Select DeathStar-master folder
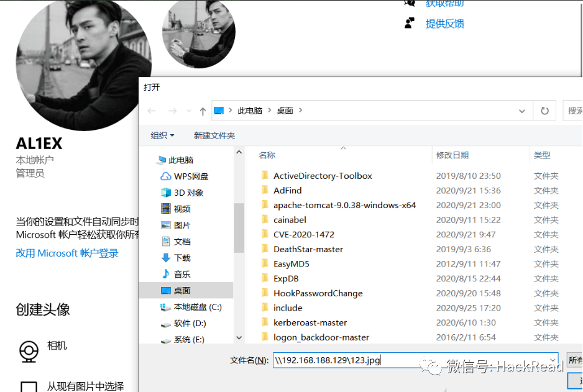The height and width of the screenshot is (392, 583). pyautogui.click(x=308, y=249)
